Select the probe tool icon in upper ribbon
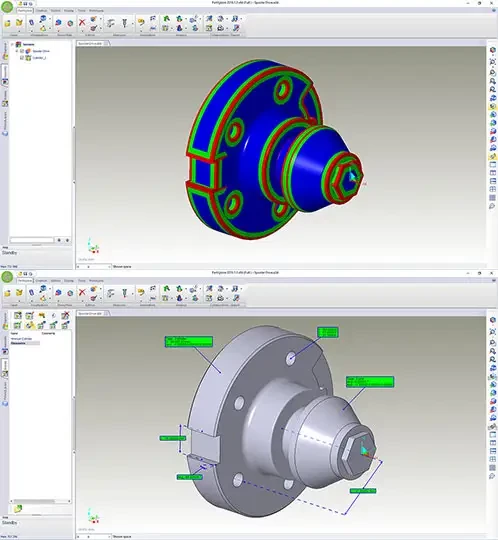The width and height of the screenshot is (498, 540). click(125, 23)
